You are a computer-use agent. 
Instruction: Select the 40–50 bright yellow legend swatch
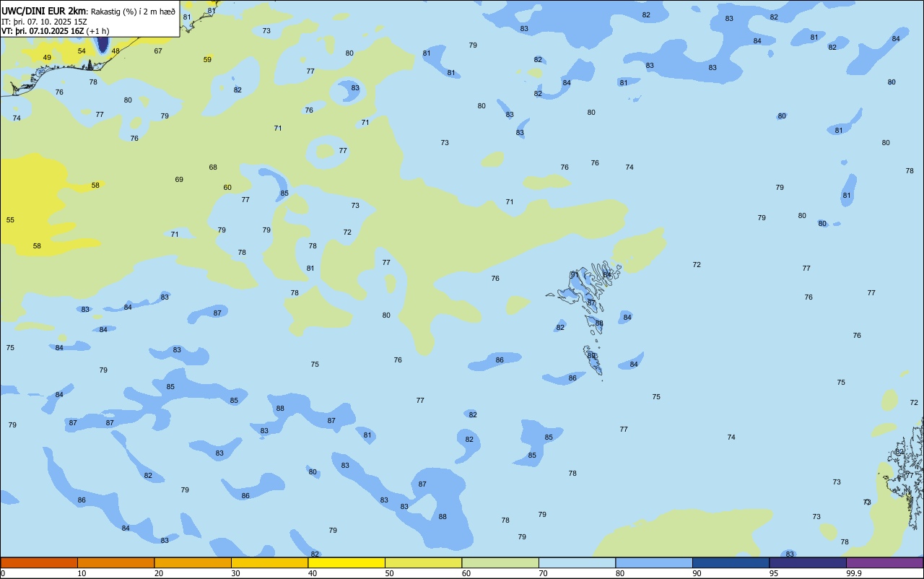click(346, 562)
